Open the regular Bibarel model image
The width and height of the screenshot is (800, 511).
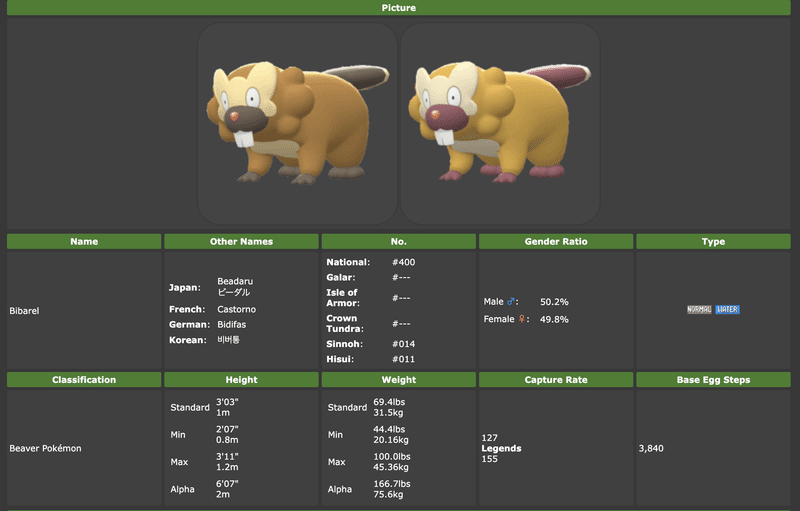[x=297, y=123]
